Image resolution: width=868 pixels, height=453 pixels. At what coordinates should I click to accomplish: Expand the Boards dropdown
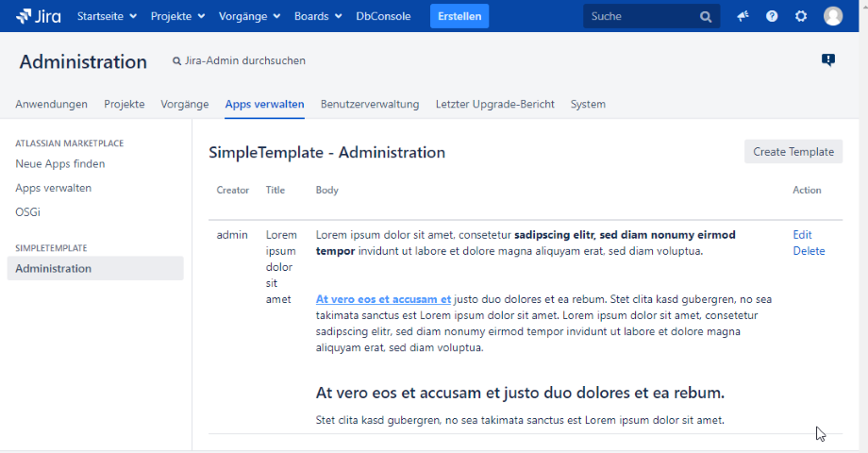pyautogui.click(x=318, y=16)
